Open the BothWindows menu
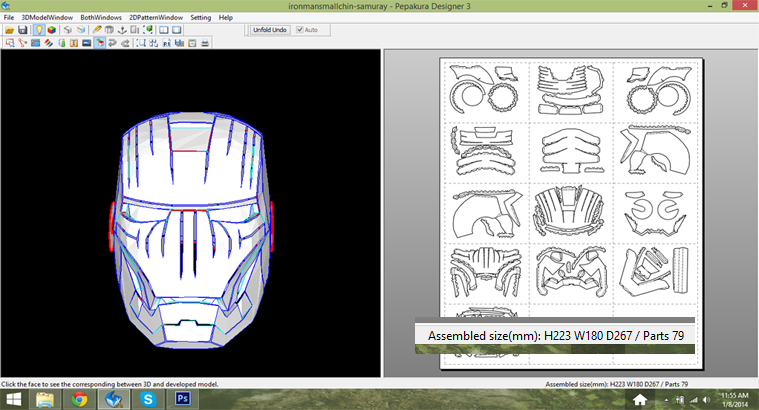This screenshot has width=759, height=410. pyautogui.click(x=101, y=17)
